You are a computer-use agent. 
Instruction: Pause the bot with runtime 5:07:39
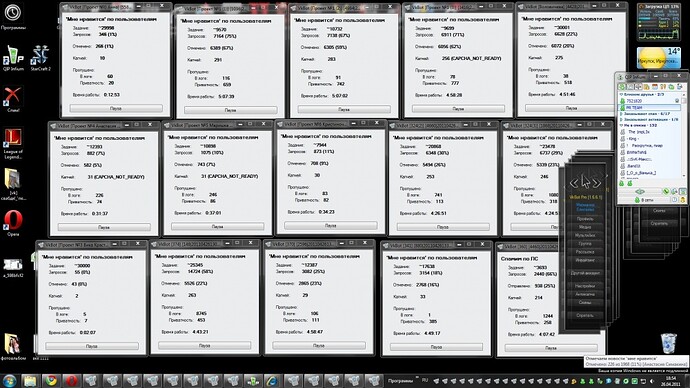click(x=230, y=110)
